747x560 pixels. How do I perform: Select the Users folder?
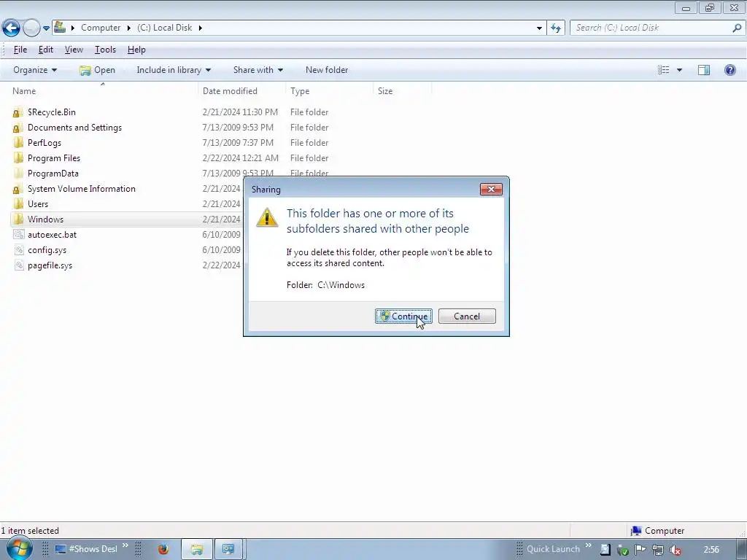(38, 204)
